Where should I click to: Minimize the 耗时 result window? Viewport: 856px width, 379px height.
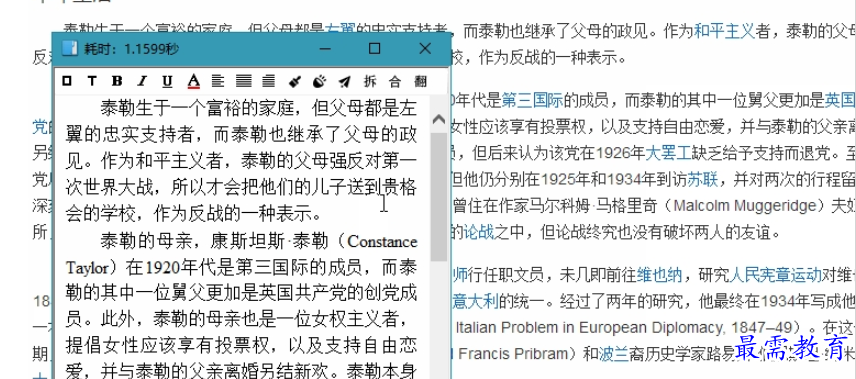pos(325,49)
